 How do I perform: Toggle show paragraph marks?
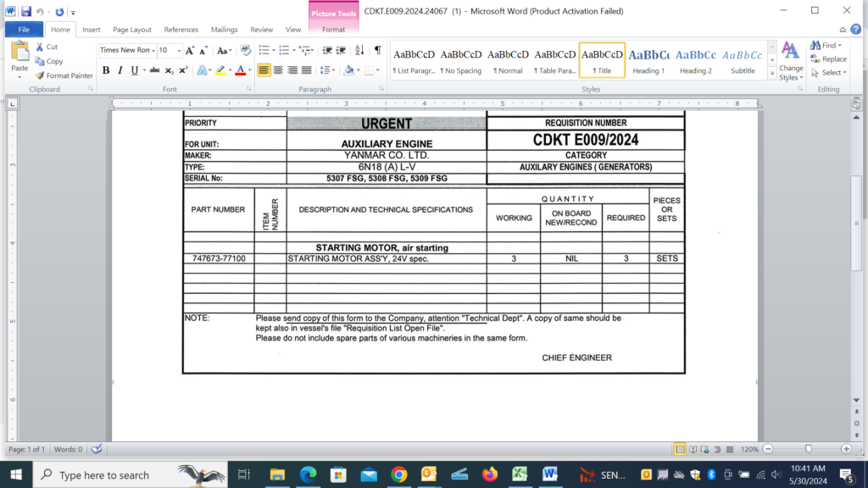tap(377, 51)
